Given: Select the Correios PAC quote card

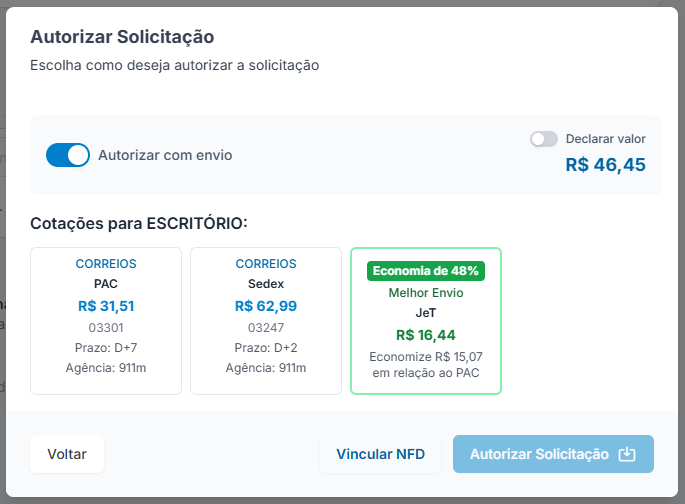Looking at the screenshot, I should coord(106,321).
